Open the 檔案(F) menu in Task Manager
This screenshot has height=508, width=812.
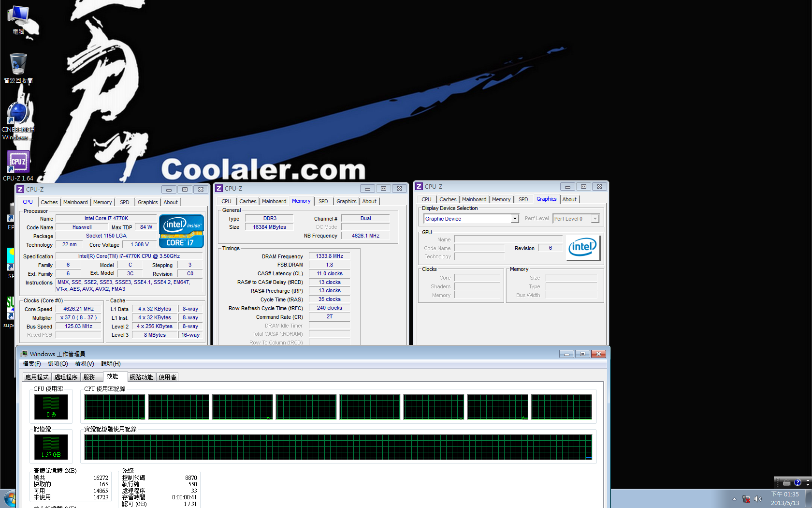tap(32, 364)
